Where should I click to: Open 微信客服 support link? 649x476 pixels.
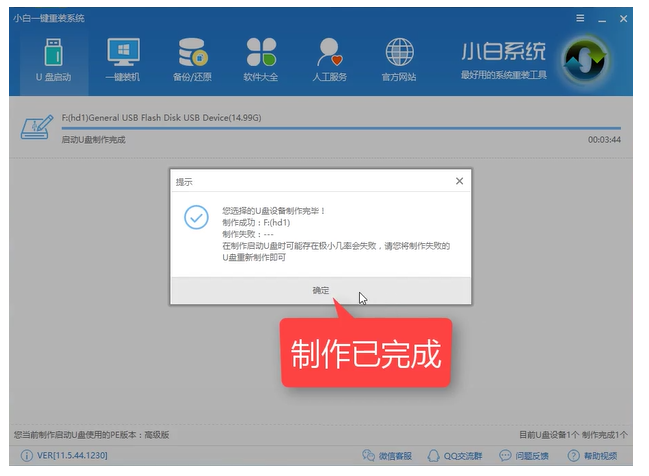coord(387,456)
